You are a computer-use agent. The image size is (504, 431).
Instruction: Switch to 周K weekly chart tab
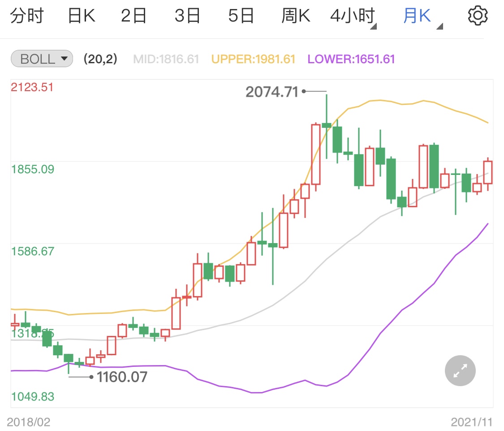(x=296, y=16)
